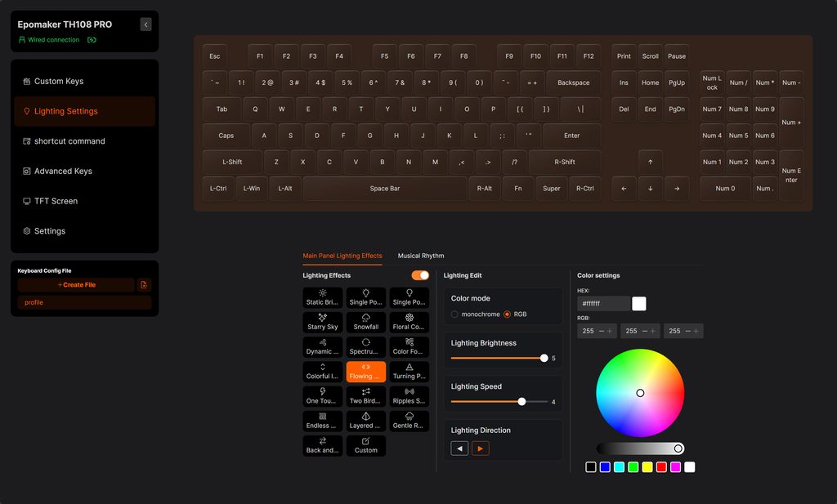This screenshot has height=504, width=837.
Task: Open the Custom lighting effect
Action: [x=365, y=445]
